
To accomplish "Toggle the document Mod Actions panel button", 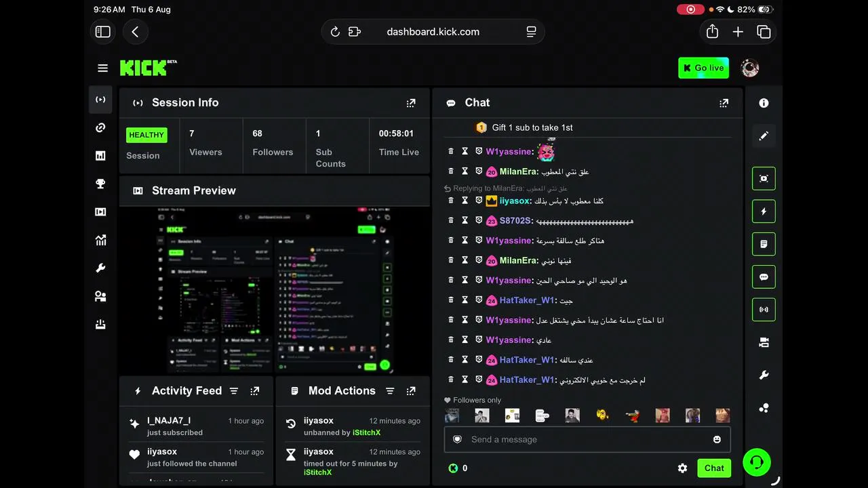I will [x=764, y=244].
